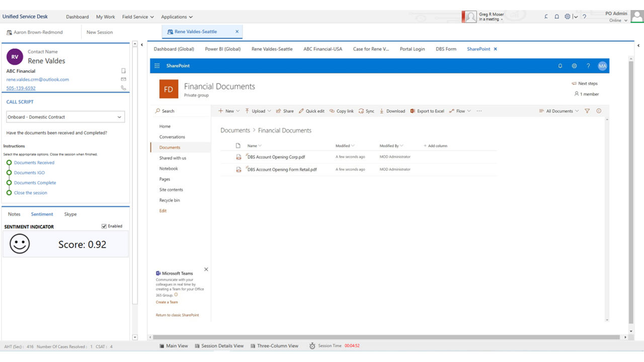Click the PDF icon for DBS Account Opening Form Retail.pdf
This screenshot has height=362, width=644.
click(238, 169)
